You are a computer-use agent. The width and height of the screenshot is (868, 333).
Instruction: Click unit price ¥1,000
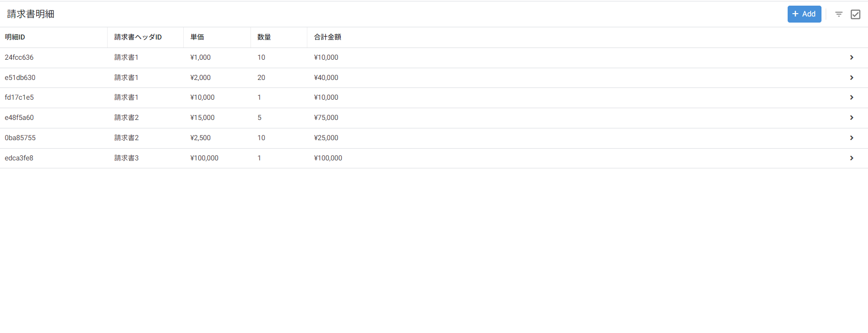(201, 57)
